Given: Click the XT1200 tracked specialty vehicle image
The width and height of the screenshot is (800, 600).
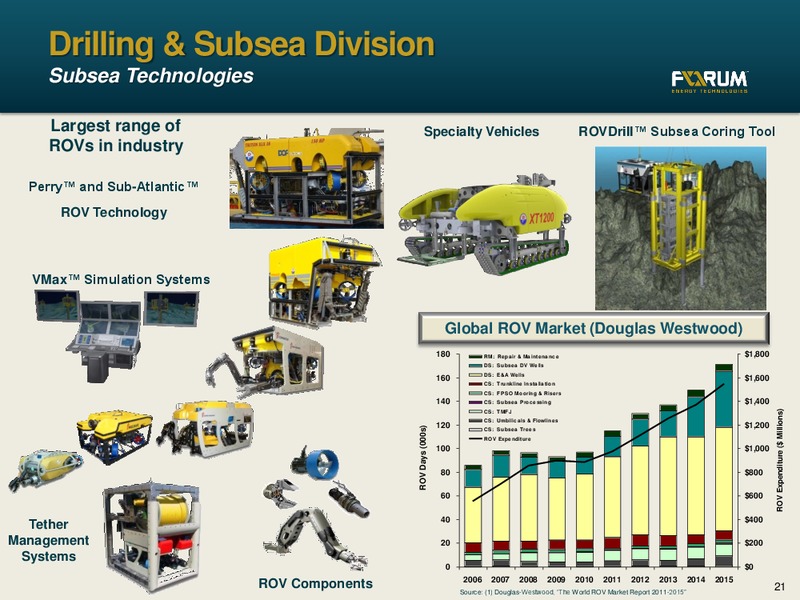Looking at the screenshot, I should point(484,223).
